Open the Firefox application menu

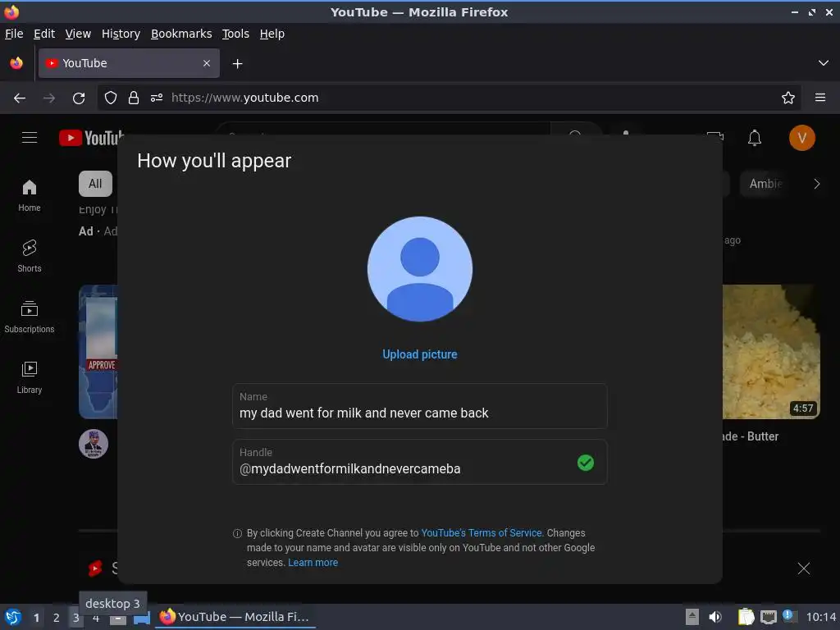[x=820, y=98]
